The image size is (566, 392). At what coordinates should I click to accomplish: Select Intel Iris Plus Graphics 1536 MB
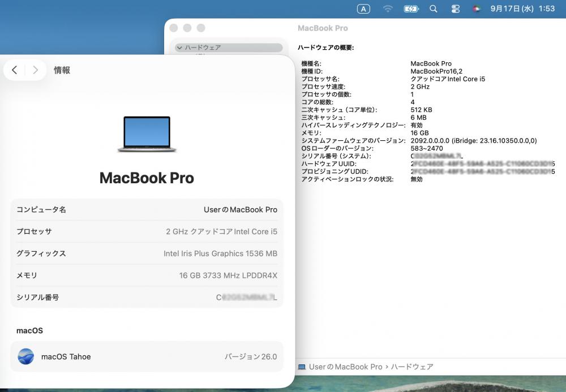pos(220,253)
